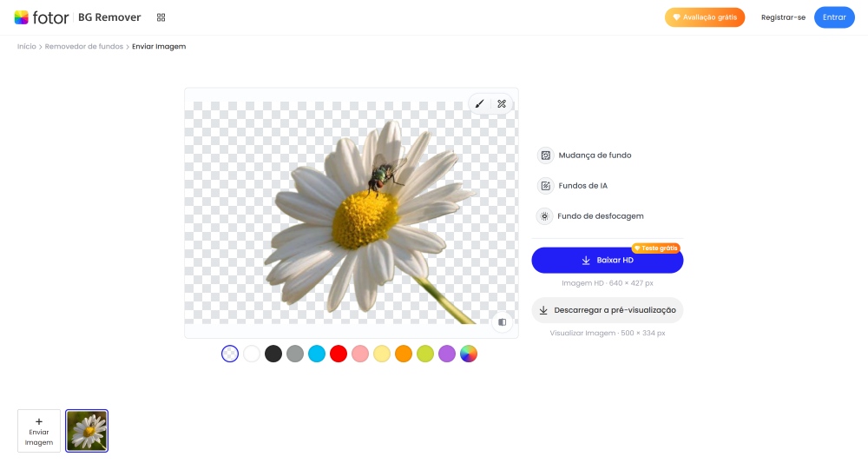Click the download icon for pré-visualização

[543, 310]
